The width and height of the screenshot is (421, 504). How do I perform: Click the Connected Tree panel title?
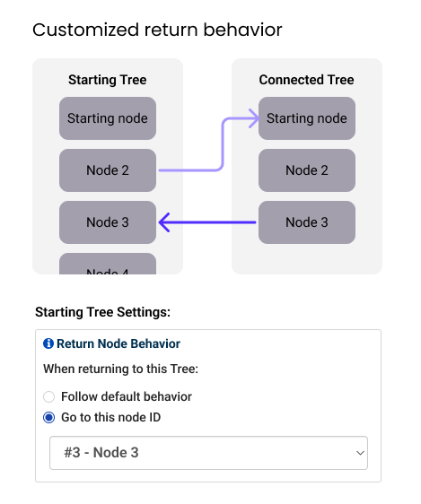point(306,80)
